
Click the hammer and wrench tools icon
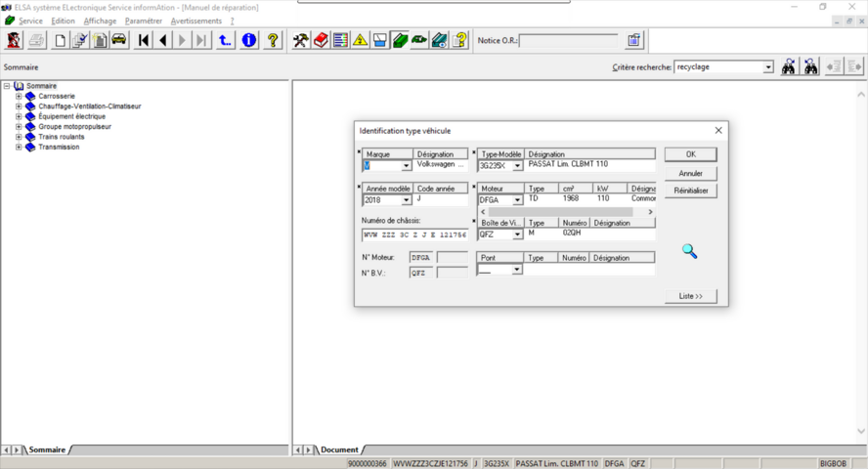click(301, 40)
